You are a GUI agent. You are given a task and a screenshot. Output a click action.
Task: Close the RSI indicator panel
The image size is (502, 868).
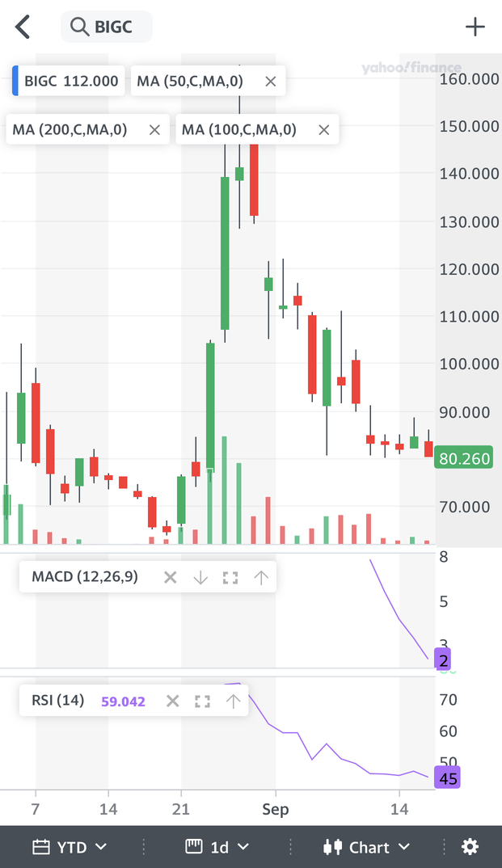172,701
